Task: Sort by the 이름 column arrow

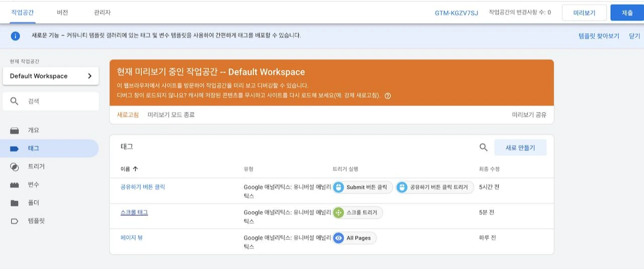Action: pos(135,169)
